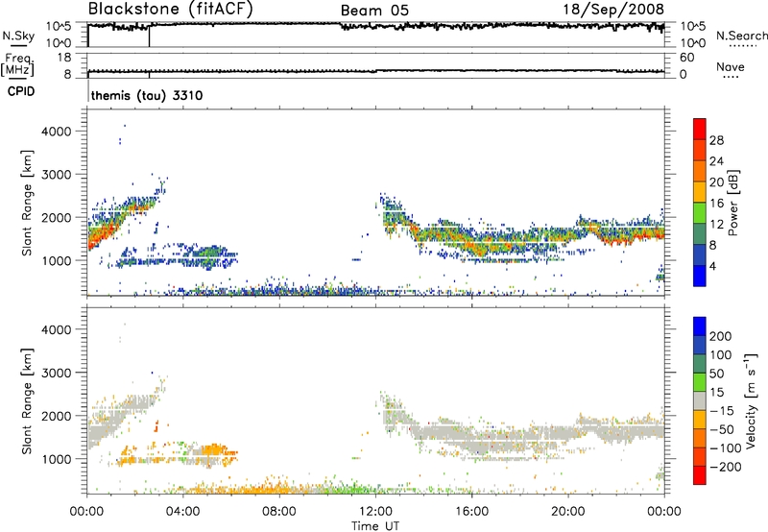Image resolution: width=768 pixels, height=532 pixels.
Task: Click the gray segment of velocity color bar
Action: 700,400
